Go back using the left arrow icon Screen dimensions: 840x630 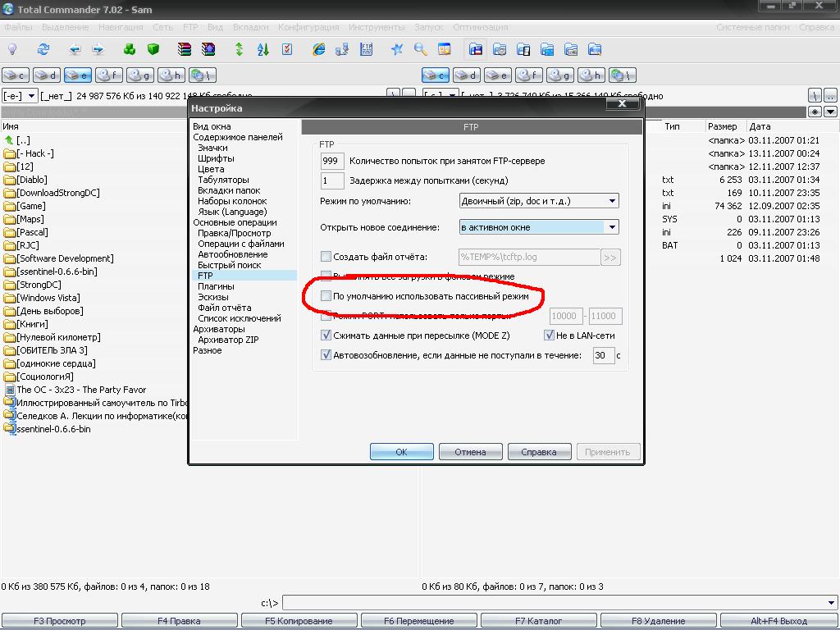[75, 50]
